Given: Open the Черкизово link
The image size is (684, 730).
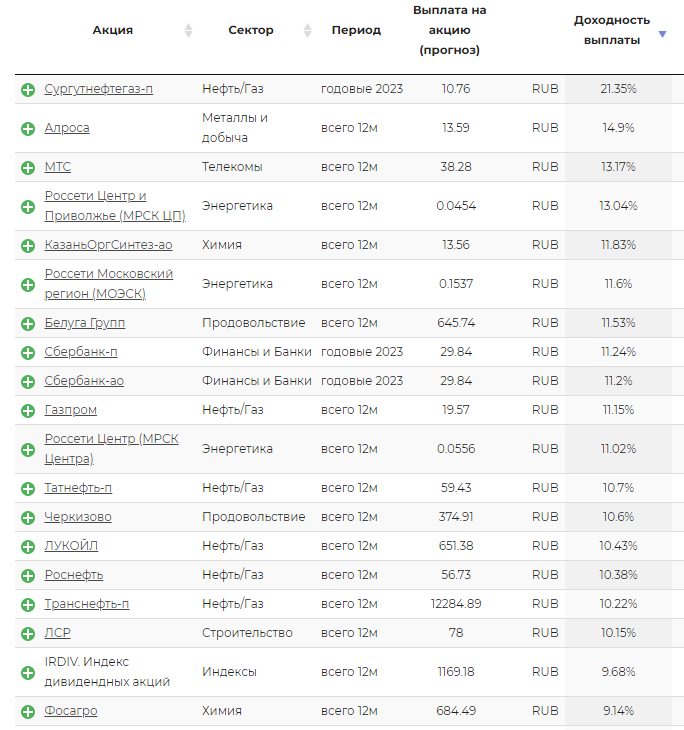Looking at the screenshot, I should 78,517.
